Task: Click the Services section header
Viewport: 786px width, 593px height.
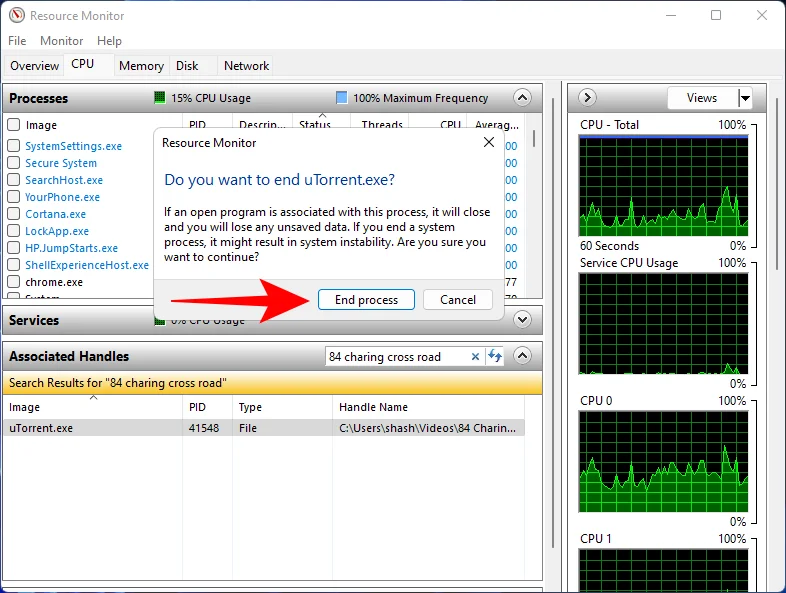Action: (x=273, y=320)
